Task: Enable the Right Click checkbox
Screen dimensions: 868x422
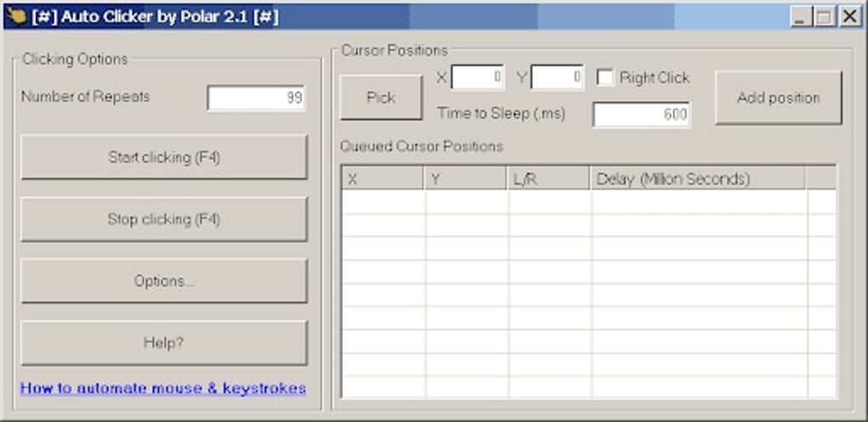Action: coord(605,77)
